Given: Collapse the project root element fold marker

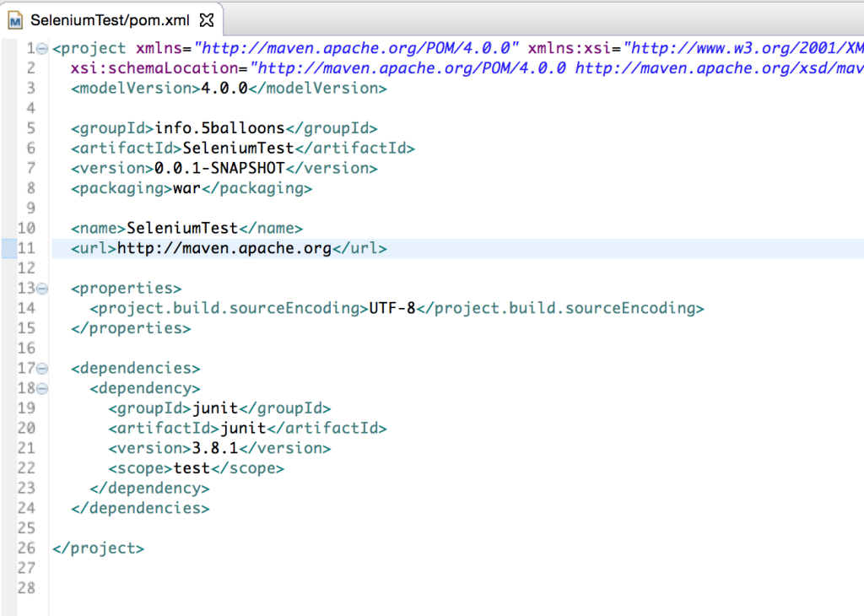Looking at the screenshot, I should point(40,48).
